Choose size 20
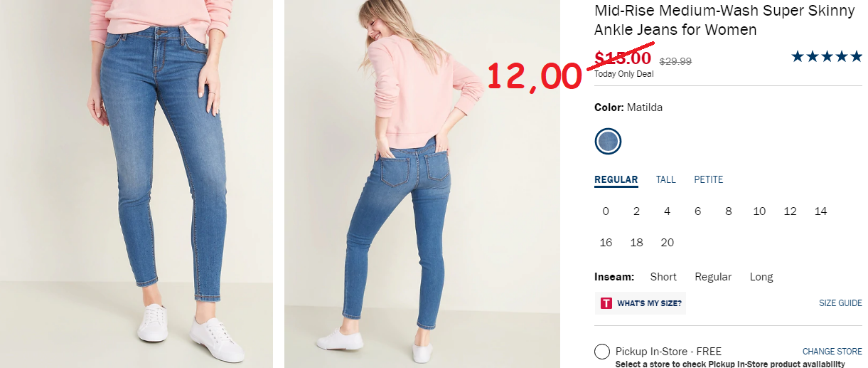The width and height of the screenshot is (868, 368). 667,243
